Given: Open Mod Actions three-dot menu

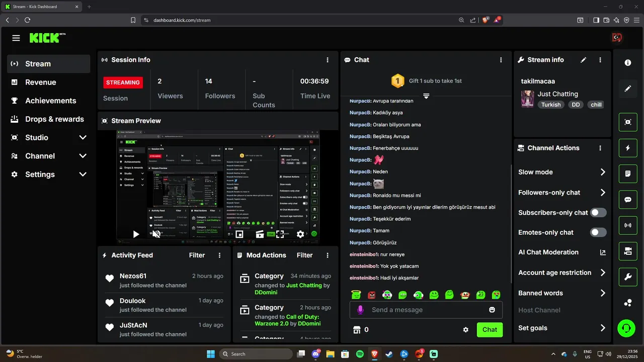Looking at the screenshot, I should pos(328,255).
